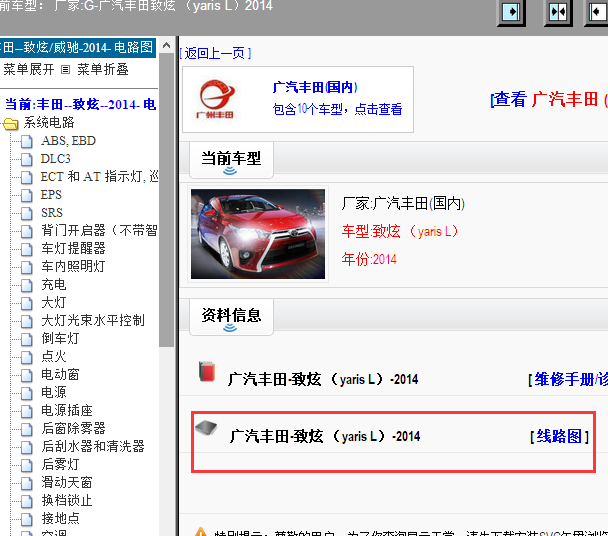Click the red book repair manual icon
This screenshot has height=536, width=608.
click(x=207, y=372)
